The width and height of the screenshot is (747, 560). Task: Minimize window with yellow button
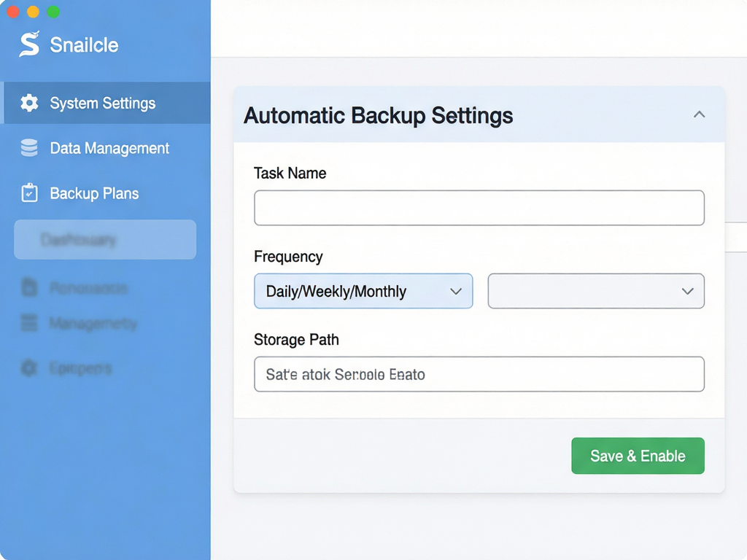pyautogui.click(x=33, y=12)
